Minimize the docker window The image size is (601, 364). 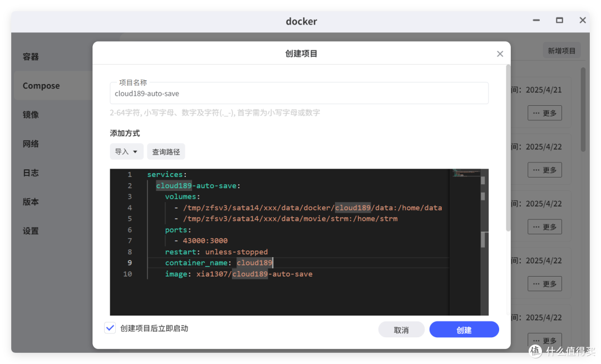536,20
